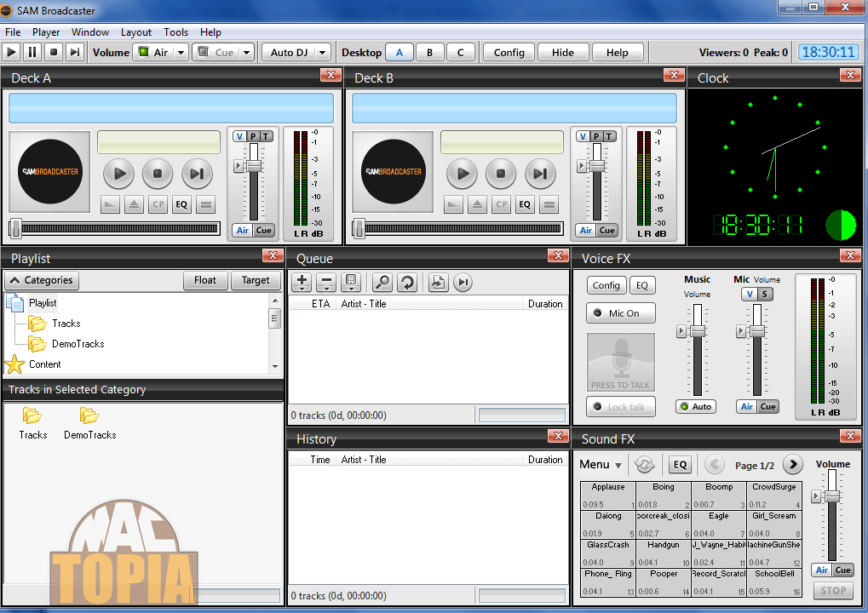868x613 pixels.
Task: Click the Voice FX Config button
Action: click(x=606, y=285)
